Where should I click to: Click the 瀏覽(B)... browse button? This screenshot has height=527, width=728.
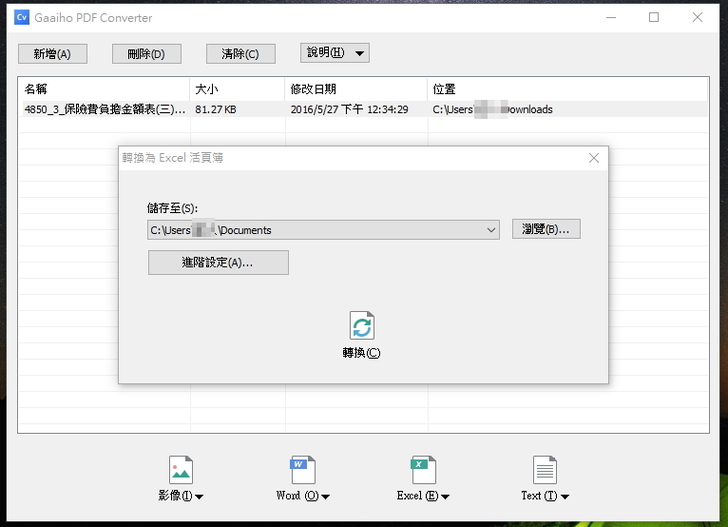546,229
